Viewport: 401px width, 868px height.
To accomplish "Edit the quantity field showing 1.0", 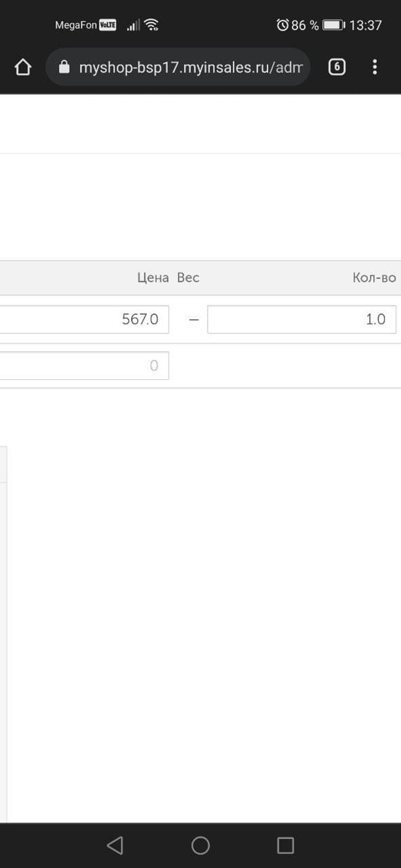I will pos(302,319).
